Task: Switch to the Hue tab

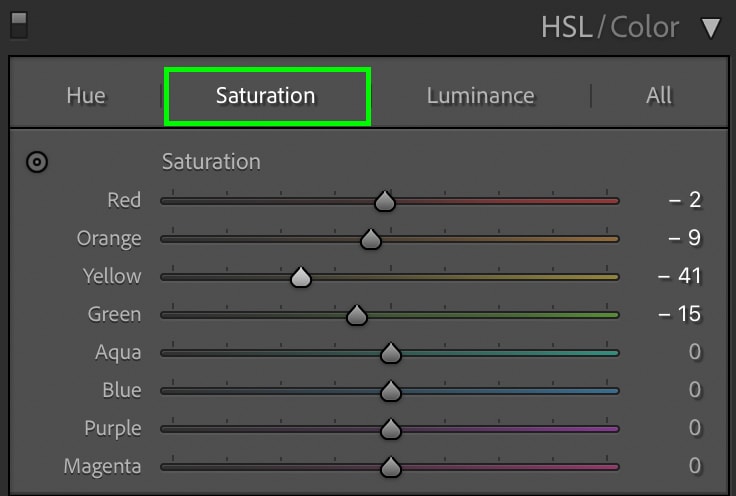Action: [x=86, y=96]
